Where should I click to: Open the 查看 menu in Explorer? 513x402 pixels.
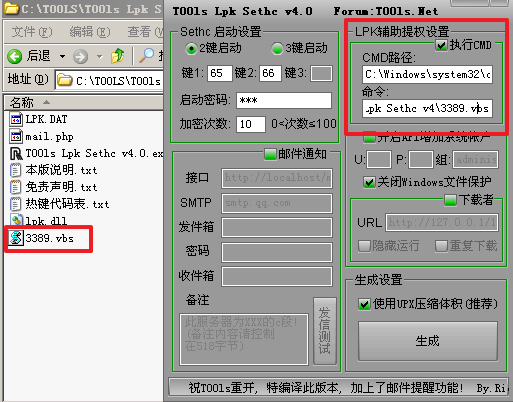(x=145, y=32)
